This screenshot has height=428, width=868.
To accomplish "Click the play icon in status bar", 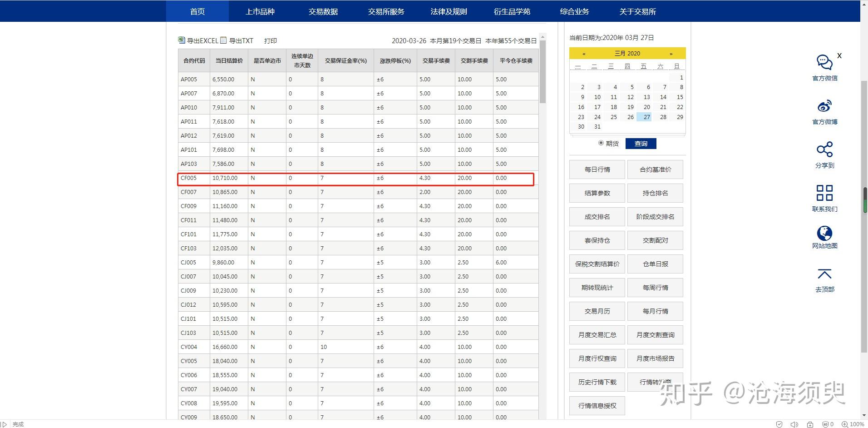I will tap(4, 424).
